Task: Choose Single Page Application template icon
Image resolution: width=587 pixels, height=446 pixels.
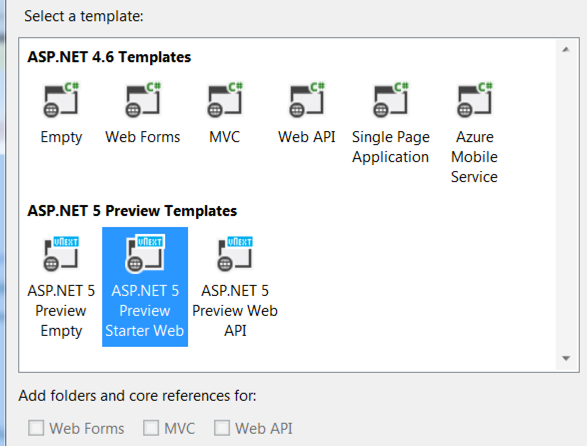Action: tap(391, 100)
